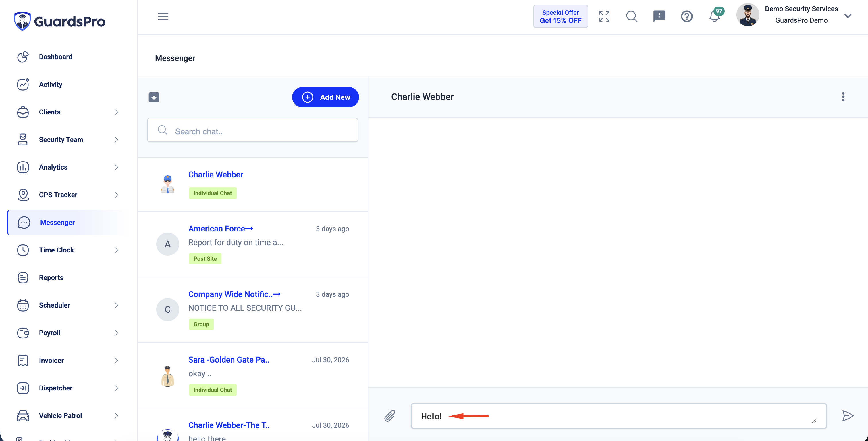Go to Activity in the sidebar
Screen dimensions: 868x441
click(51, 84)
